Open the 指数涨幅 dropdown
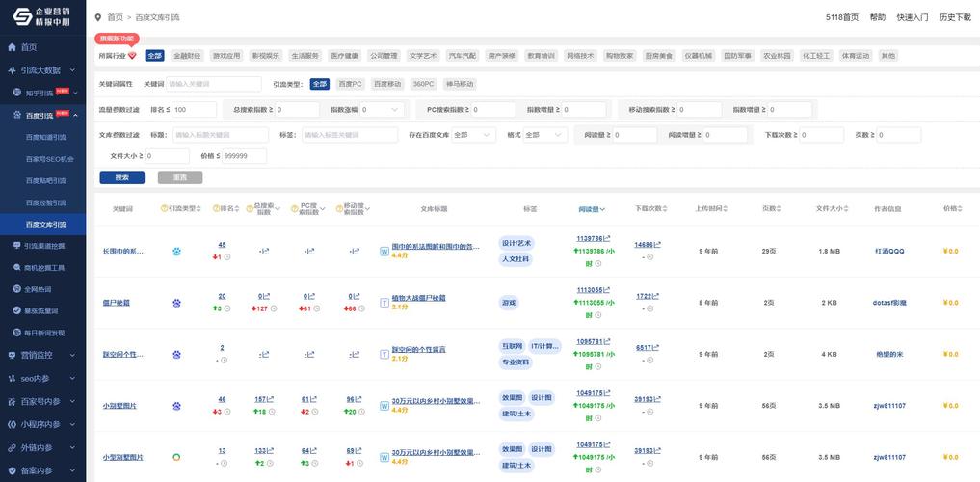 coord(381,110)
